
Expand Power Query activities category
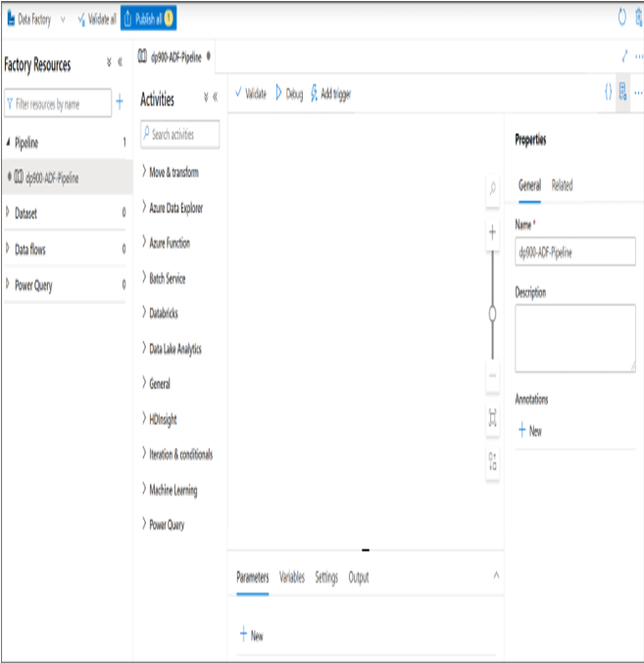(x=164, y=525)
